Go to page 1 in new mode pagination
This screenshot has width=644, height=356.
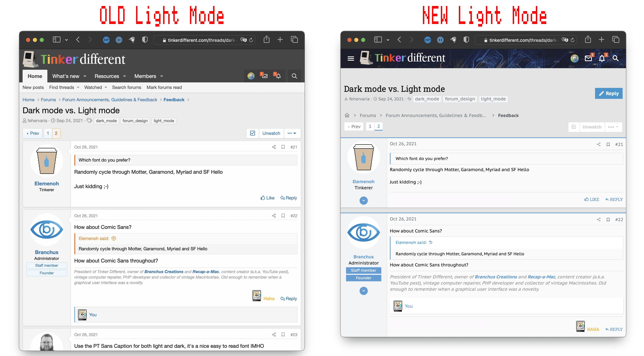tap(370, 126)
